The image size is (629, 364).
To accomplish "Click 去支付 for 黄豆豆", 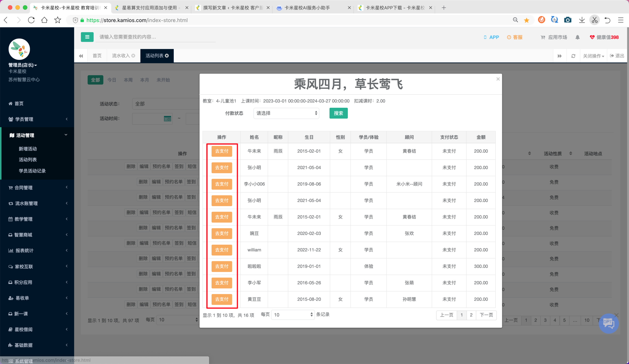I will pyautogui.click(x=222, y=299).
